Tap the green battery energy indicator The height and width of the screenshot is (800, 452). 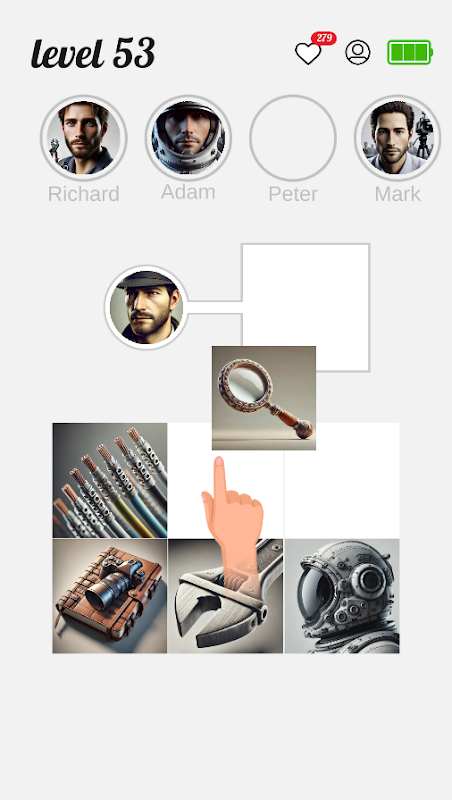(410, 53)
